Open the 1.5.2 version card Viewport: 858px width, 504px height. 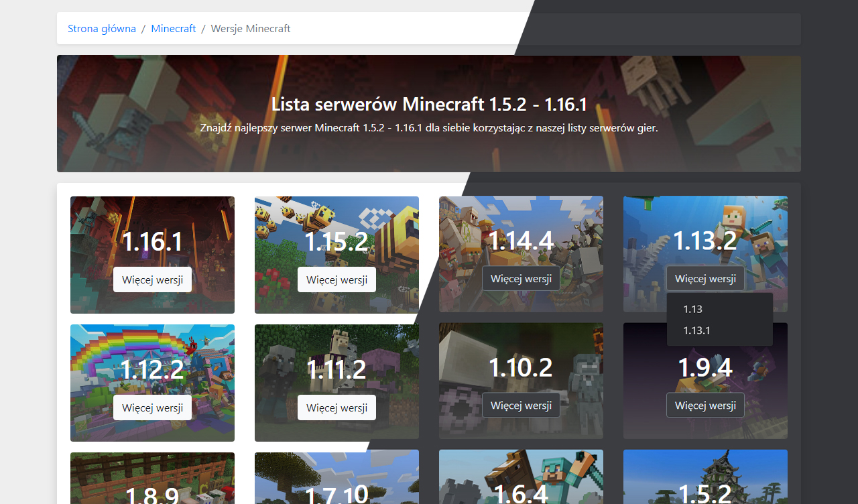(x=705, y=493)
